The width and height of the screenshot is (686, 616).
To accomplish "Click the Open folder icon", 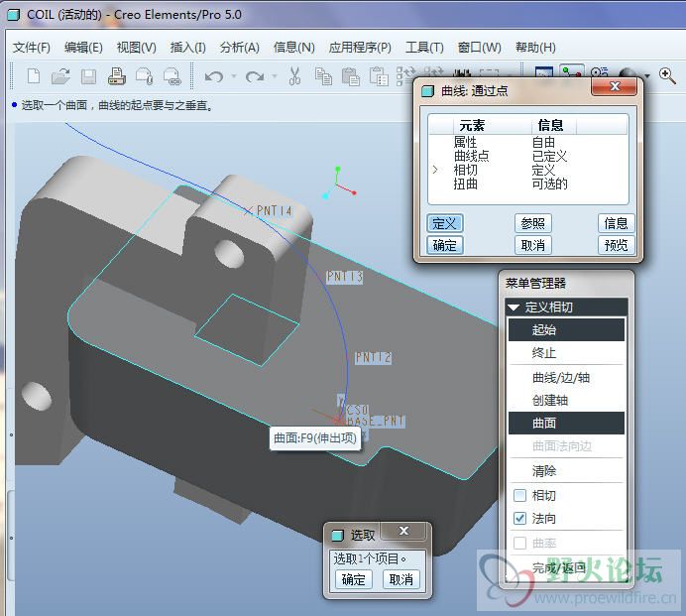I will click(x=60, y=76).
